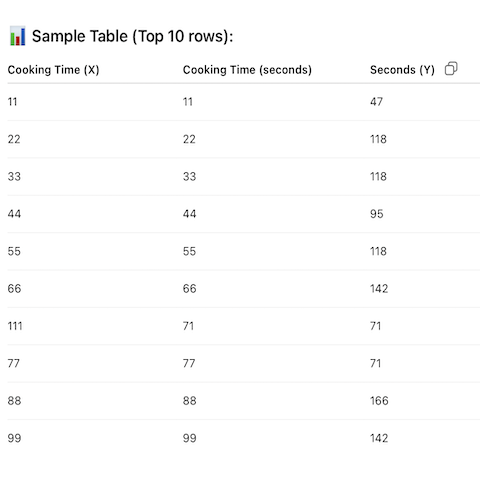Image resolution: width=480 pixels, height=480 pixels.
Task: Select the 77 value in first column
Action: pyautogui.click(x=14, y=363)
